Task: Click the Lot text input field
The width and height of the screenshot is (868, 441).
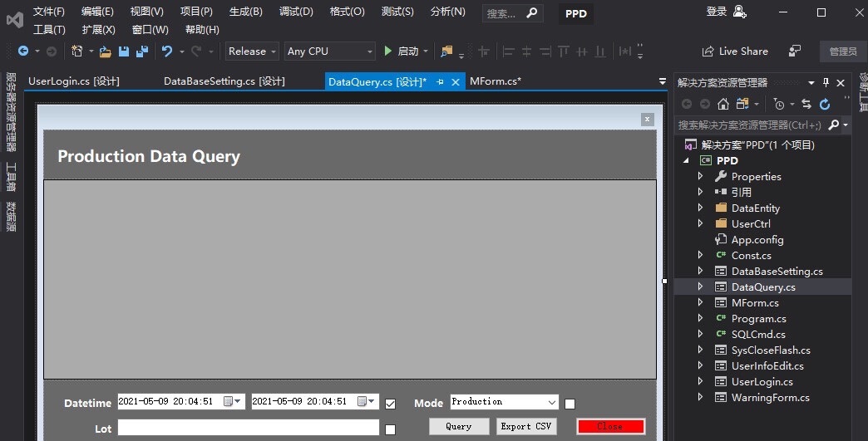Action: click(248, 427)
